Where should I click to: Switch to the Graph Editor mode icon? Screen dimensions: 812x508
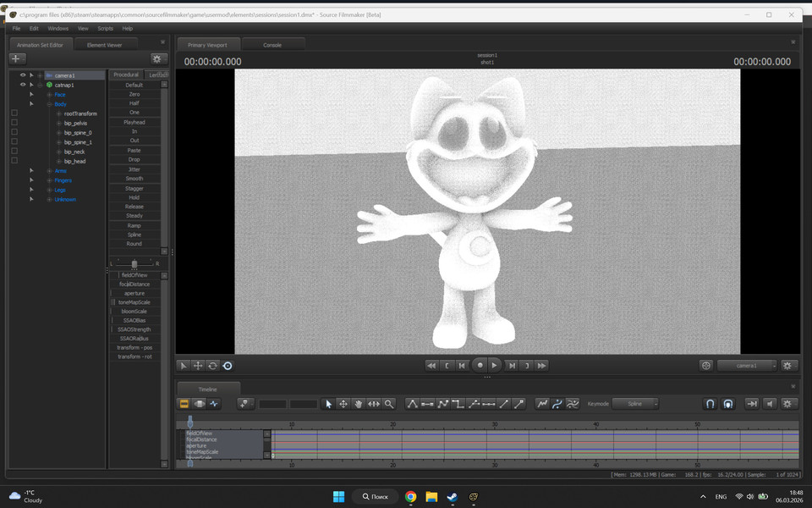[214, 404]
